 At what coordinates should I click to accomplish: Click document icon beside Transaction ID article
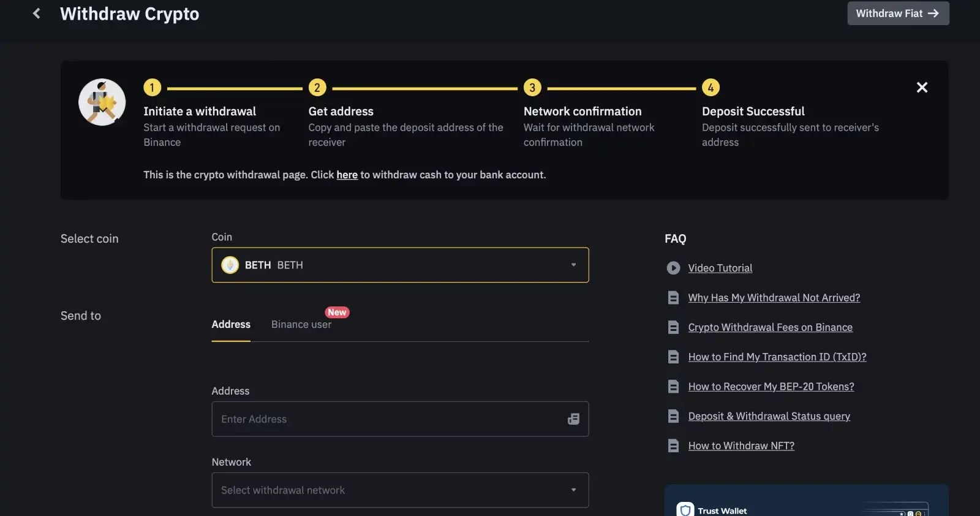[x=673, y=357]
